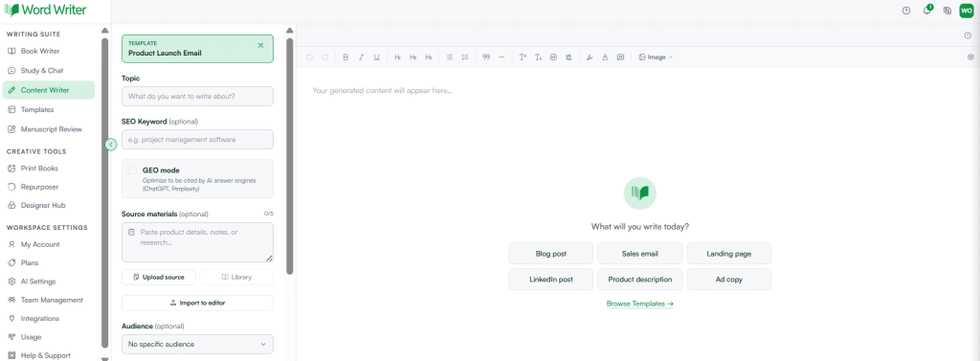Open the notifications bell icon
The width and height of the screenshot is (980, 361).
click(926, 11)
